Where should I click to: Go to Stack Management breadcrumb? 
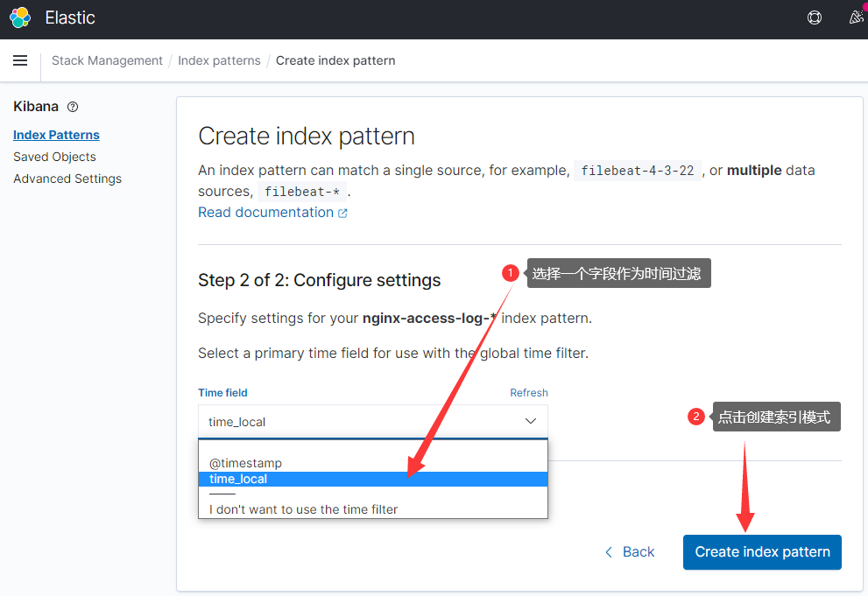[x=107, y=60]
